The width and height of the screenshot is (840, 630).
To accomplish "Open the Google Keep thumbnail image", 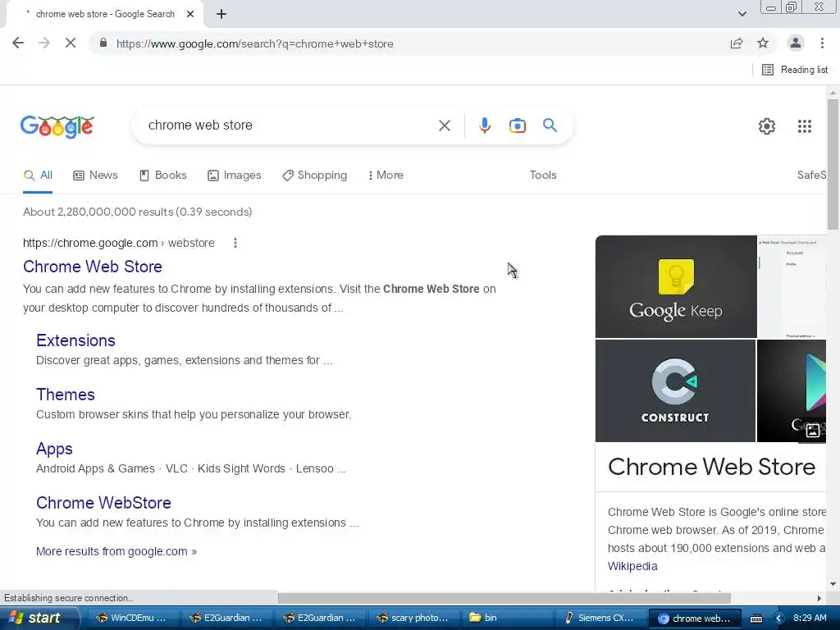I will click(x=676, y=286).
